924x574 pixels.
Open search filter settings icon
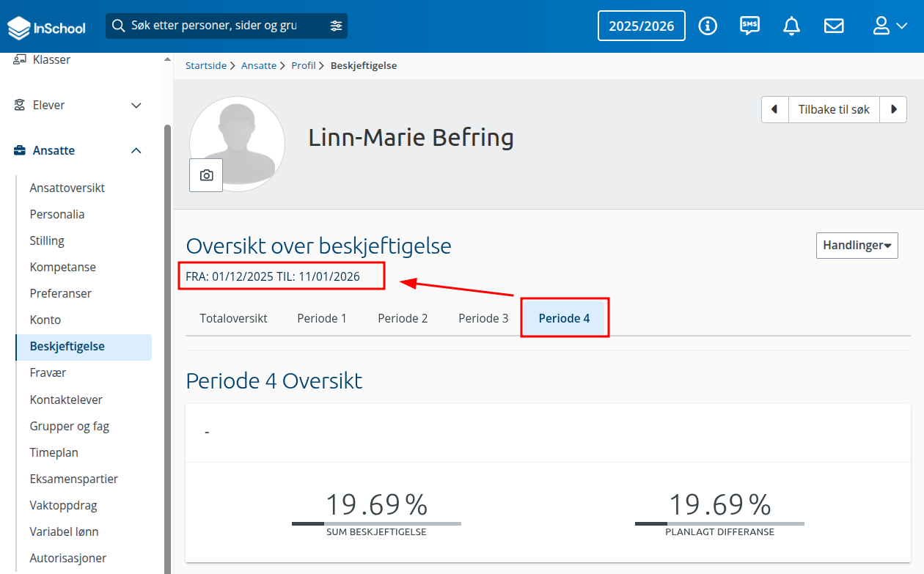point(336,26)
